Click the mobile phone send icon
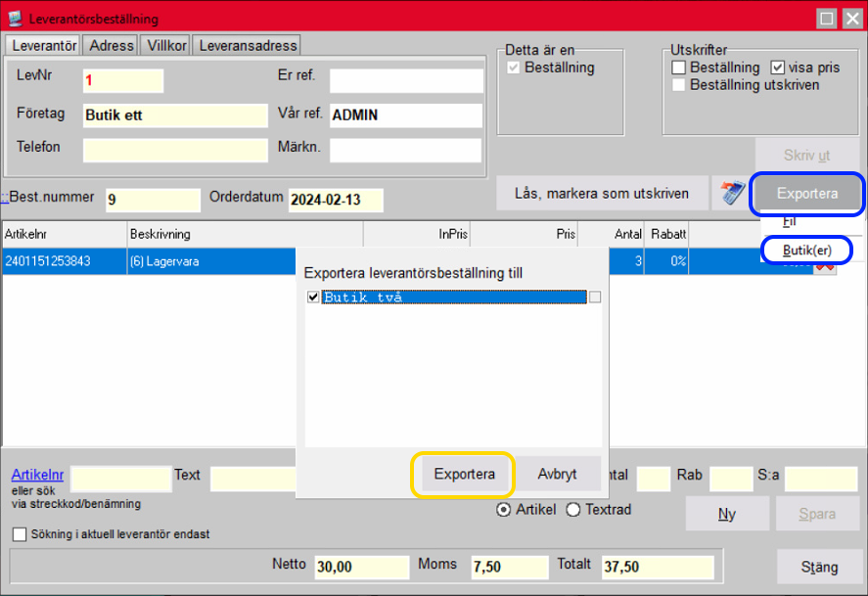The height and width of the screenshot is (596, 868). (727, 194)
